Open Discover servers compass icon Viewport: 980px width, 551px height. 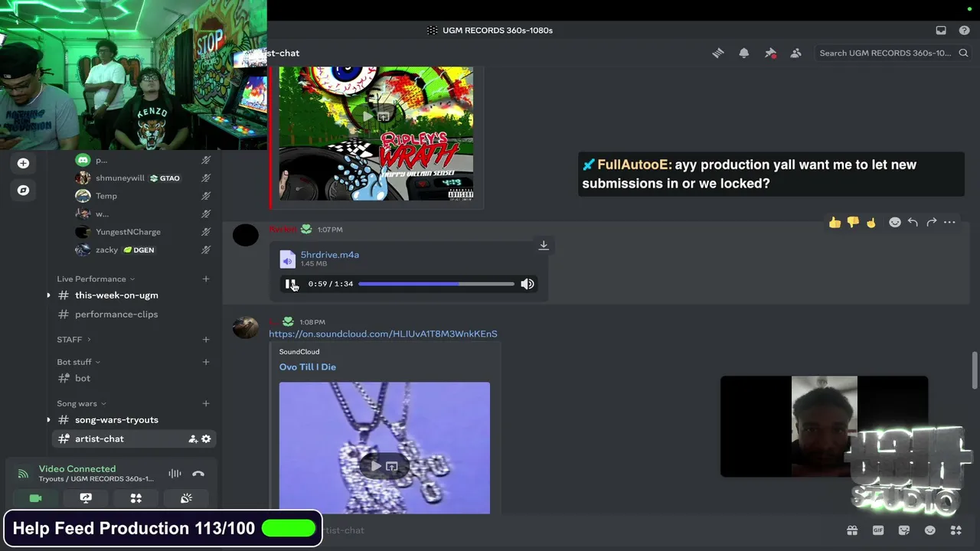23,190
